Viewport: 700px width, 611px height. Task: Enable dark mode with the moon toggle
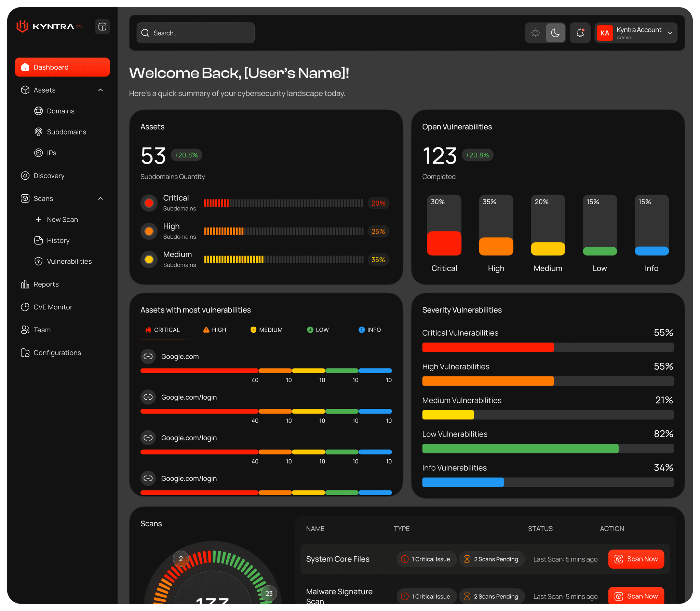[x=555, y=33]
